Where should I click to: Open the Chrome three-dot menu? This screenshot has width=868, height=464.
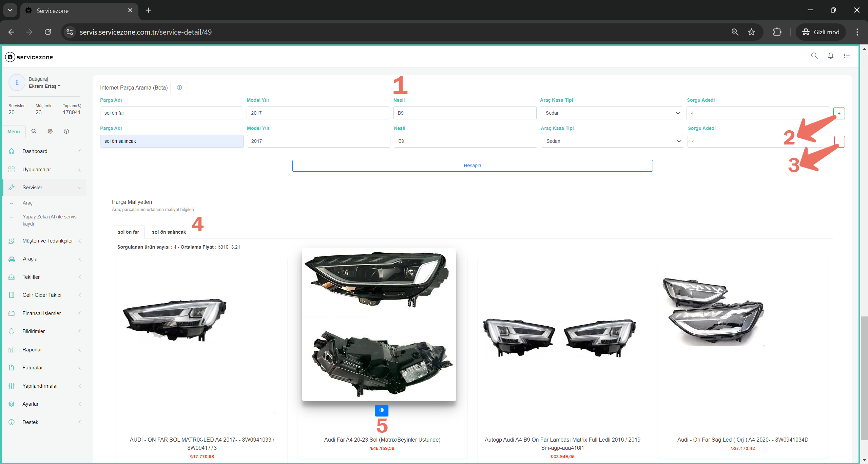click(x=857, y=32)
